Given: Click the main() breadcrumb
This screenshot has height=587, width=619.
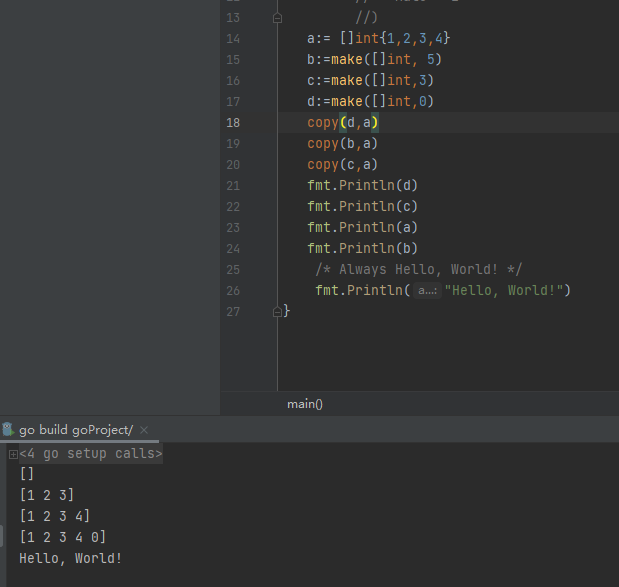Looking at the screenshot, I should tap(305, 404).
